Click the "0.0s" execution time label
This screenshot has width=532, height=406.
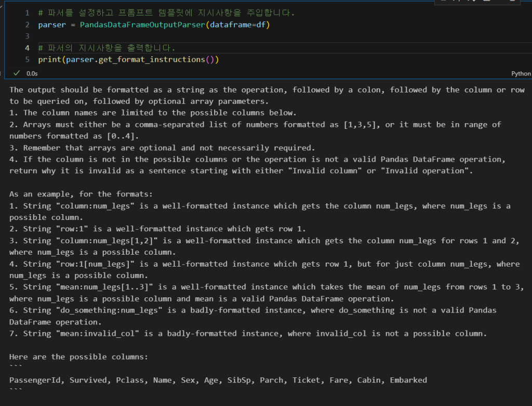coord(32,73)
